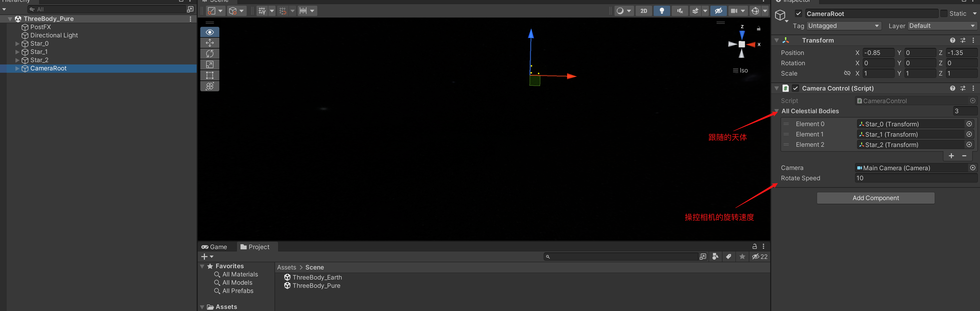Disable Camera Control script checkbox
980x311 pixels.
click(x=795, y=88)
